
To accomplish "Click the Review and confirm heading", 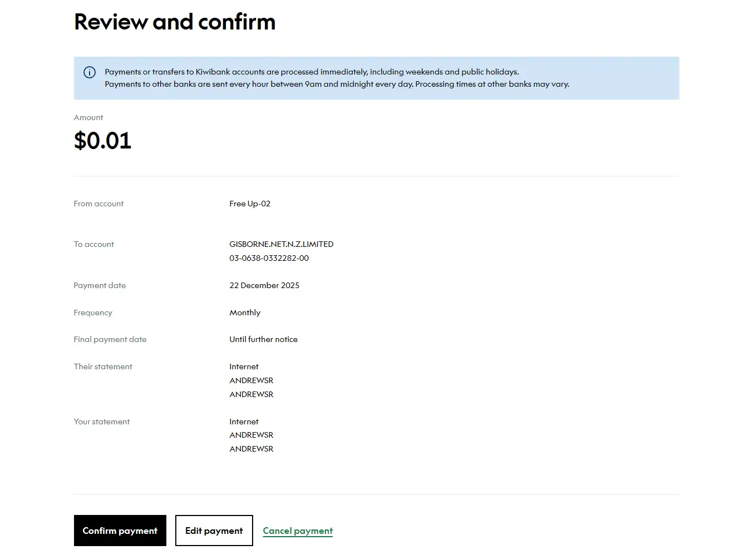I will (175, 22).
